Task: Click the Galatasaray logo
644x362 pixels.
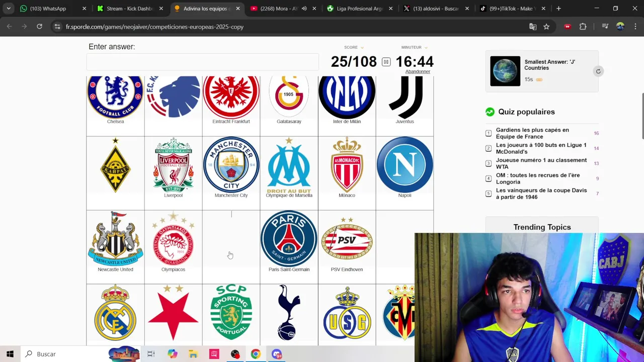Action: click(289, 97)
